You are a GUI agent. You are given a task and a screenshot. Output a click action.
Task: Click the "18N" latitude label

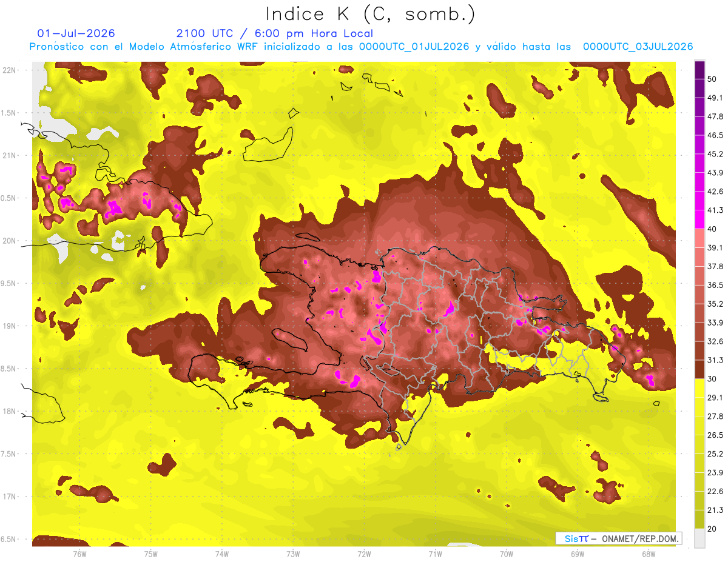[x=10, y=411]
